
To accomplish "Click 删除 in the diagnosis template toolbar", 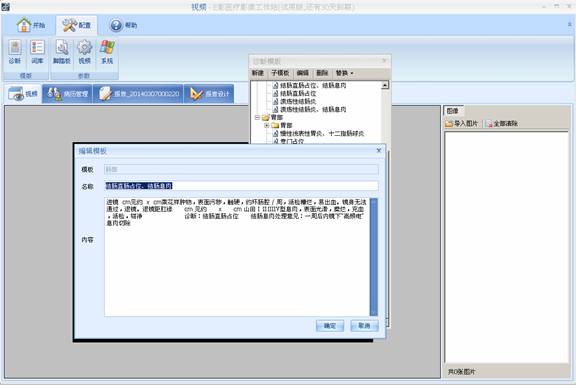I will point(322,73).
